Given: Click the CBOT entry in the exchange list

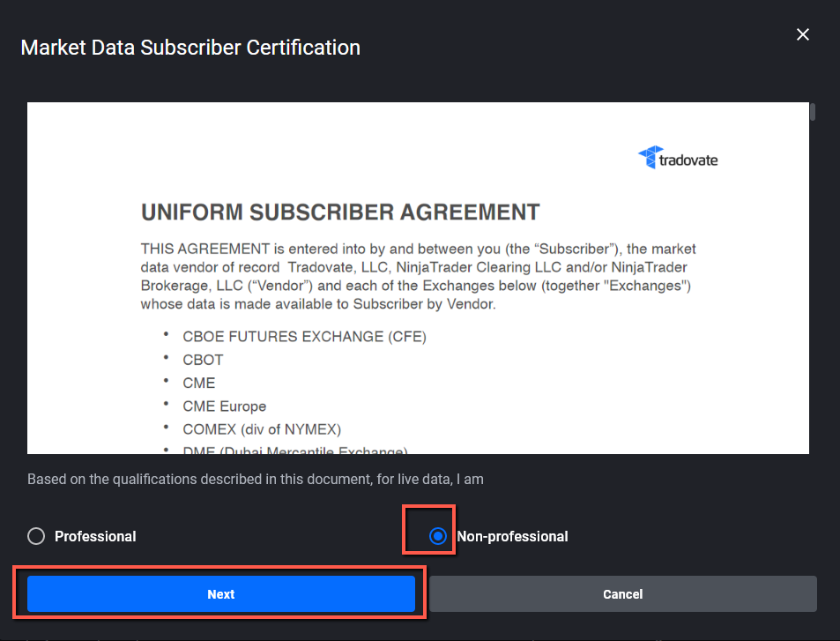Looking at the screenshot, I should 203,360.
